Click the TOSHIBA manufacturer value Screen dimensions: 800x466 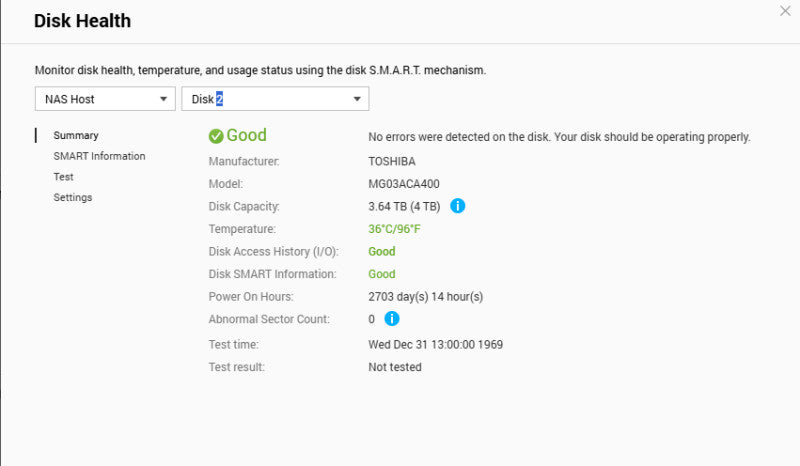(x=392, y=161)
